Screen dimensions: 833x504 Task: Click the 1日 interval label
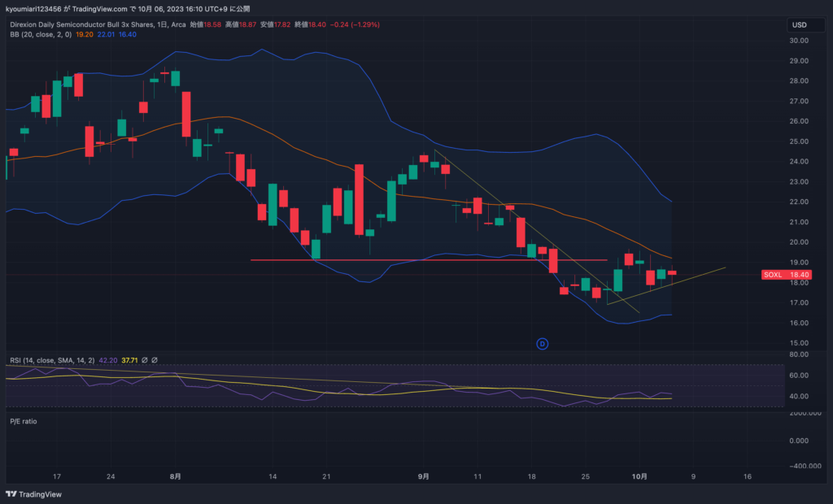[163, 24]
